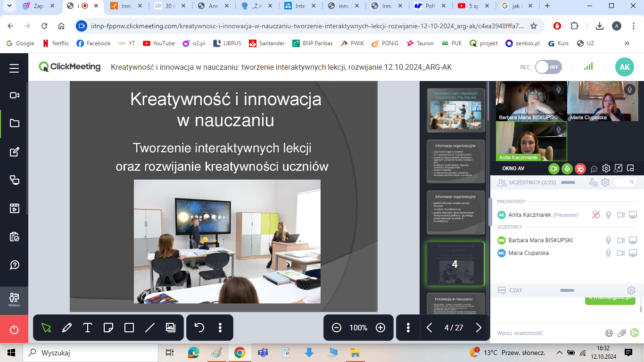Select the sticky note tool

[x=108, y=328]
